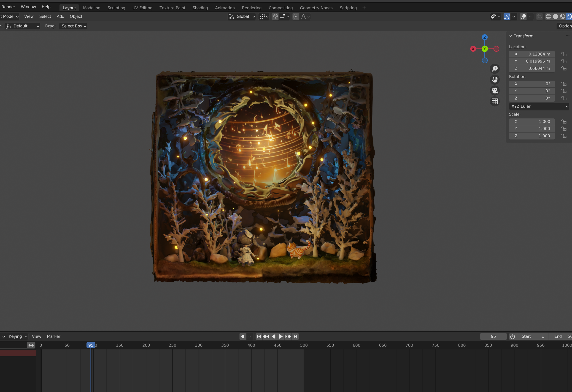Click the green Y axis on gizmo
The height and width of the screenshot is (392, 572).
tap(485, 49)
